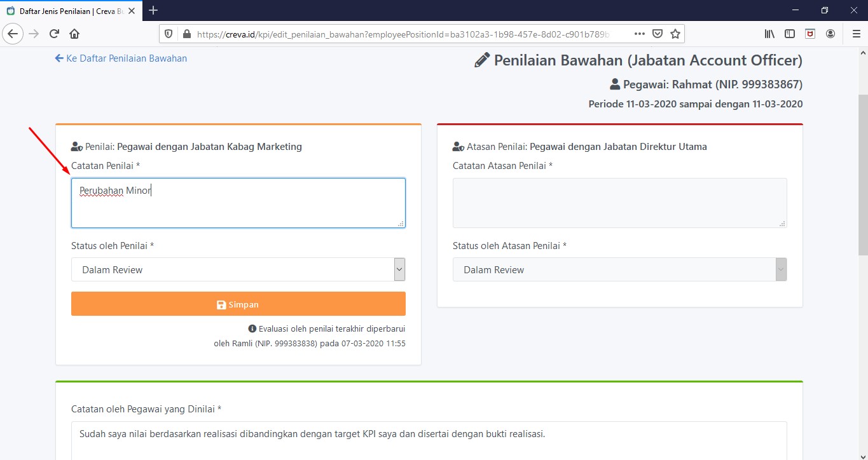Viewport: 868px width, 460px height.
Task: Click the tracking protection shield icon
Action: [x=169, y=34]
